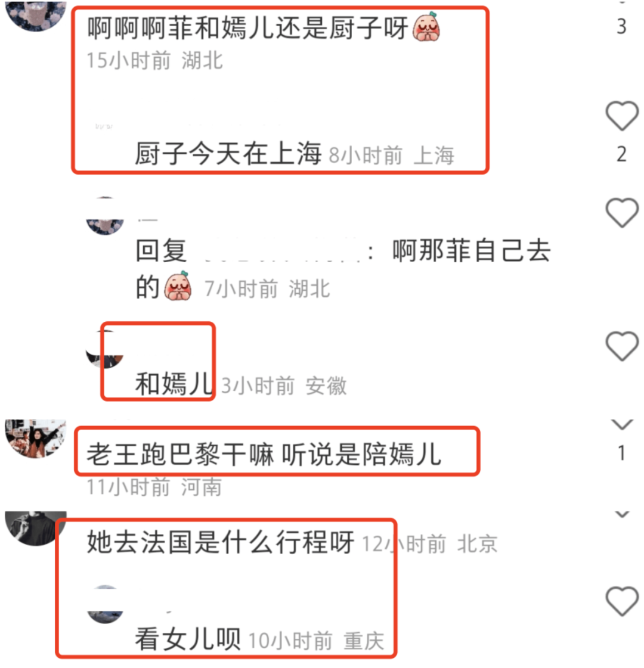
Task: Select the 厨子今天在上海 reply text
Action: coord(228,154)
